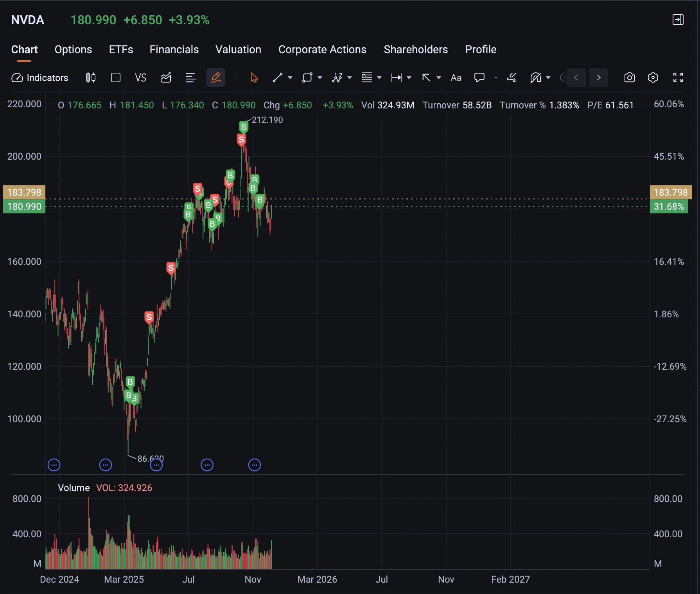Change the candlestick chart type

pos(91,77)
